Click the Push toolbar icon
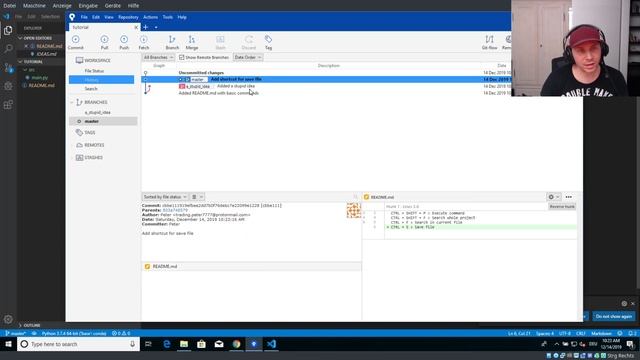 point(124,42)
